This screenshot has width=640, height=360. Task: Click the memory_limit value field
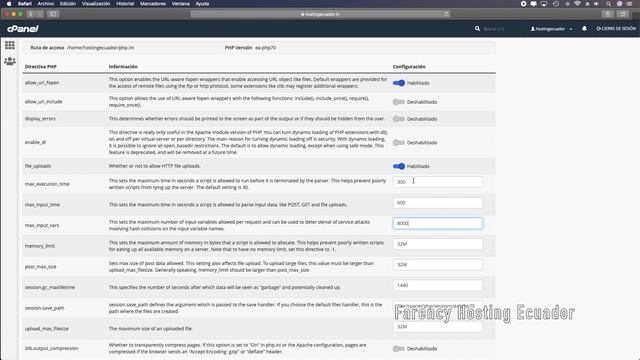(x=438, y=244)
